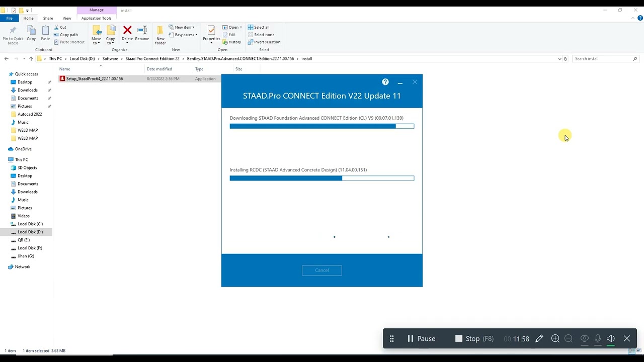Screen dimensions: 644x362
Task: Zoom in with the recorder magnifier
Action: [555, 339]
